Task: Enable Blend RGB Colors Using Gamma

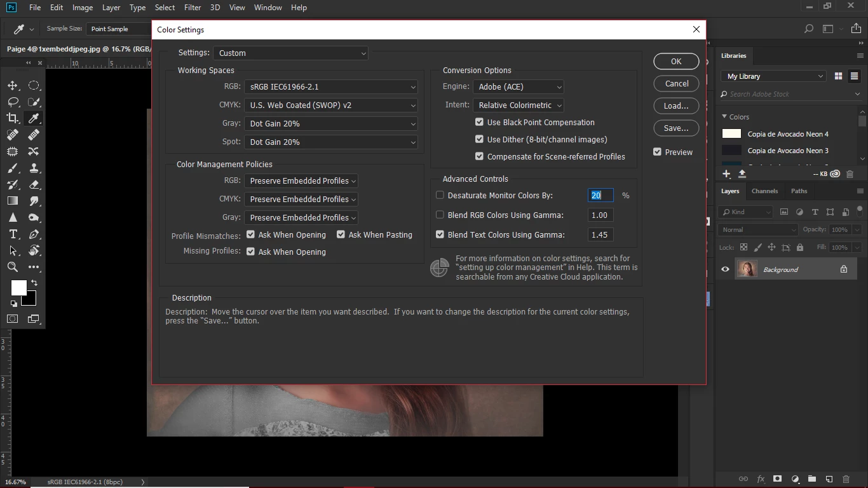Action: tap(440, 215)
